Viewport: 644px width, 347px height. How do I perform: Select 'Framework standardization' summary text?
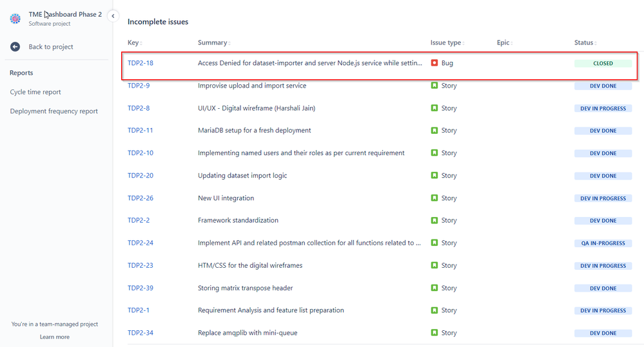[238, 220]
